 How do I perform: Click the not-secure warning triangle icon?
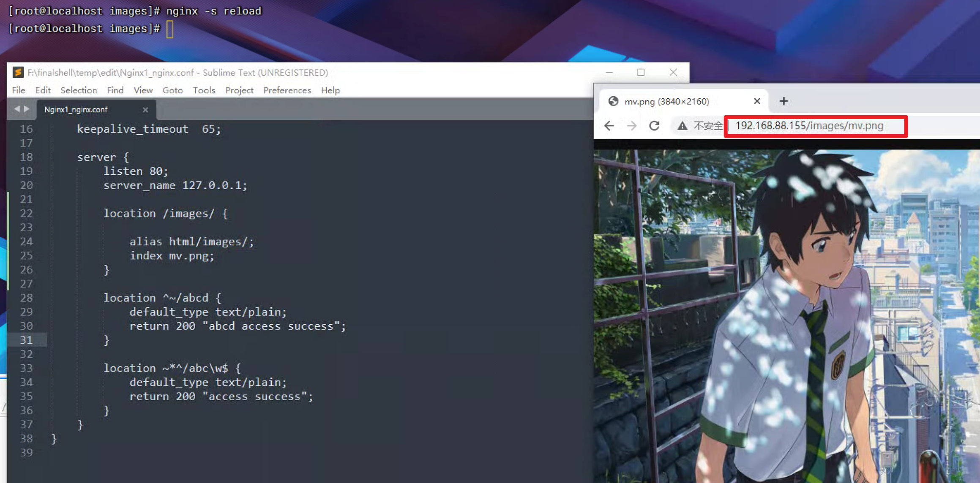pos(682,126)
